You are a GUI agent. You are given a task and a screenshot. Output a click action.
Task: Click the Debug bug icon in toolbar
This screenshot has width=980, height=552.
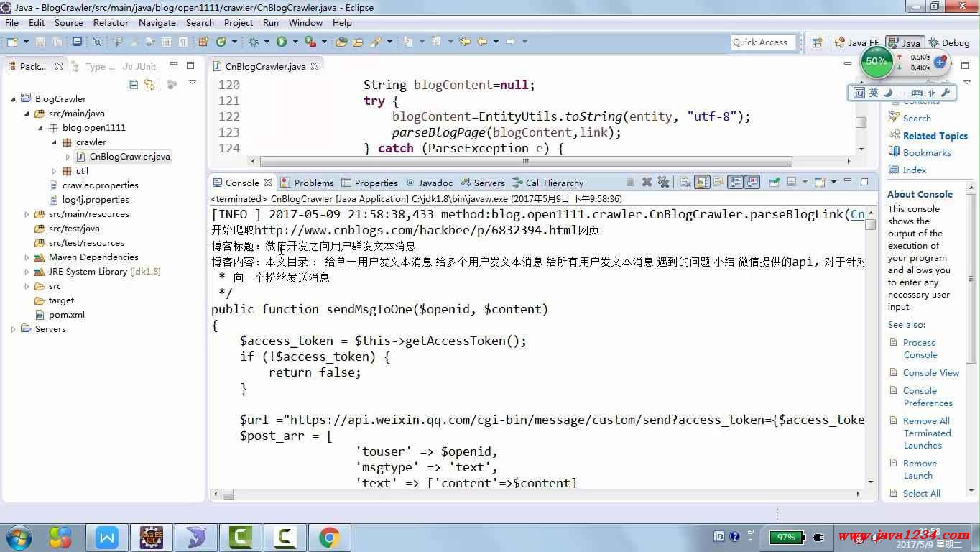tap(254, 42)
